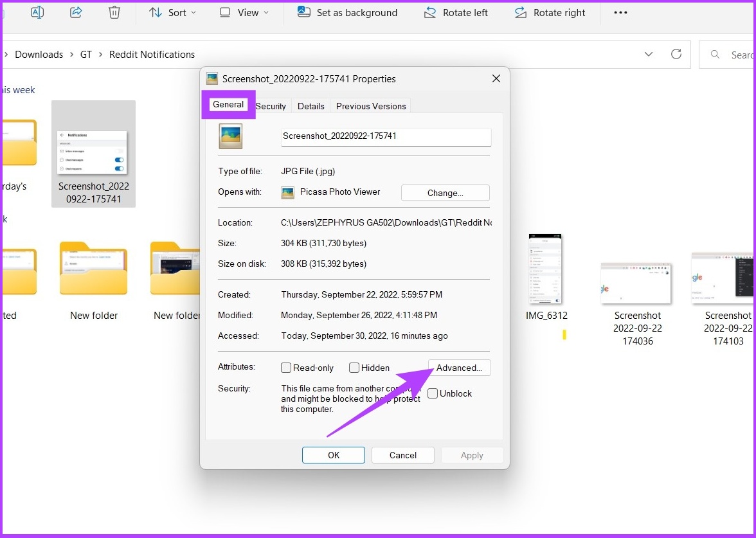The image size is (756, 538).
Task: Click the 304 KB size value
Action: click(323, 243)
